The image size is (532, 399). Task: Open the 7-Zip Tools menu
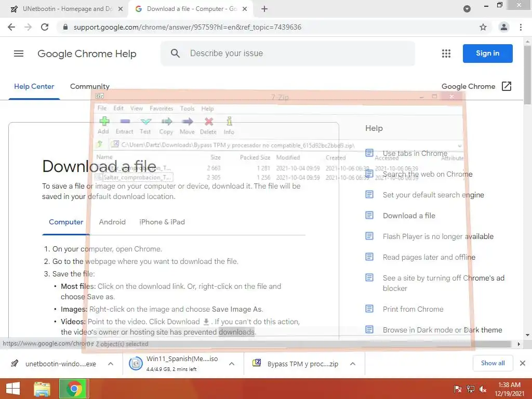[187, 108]
